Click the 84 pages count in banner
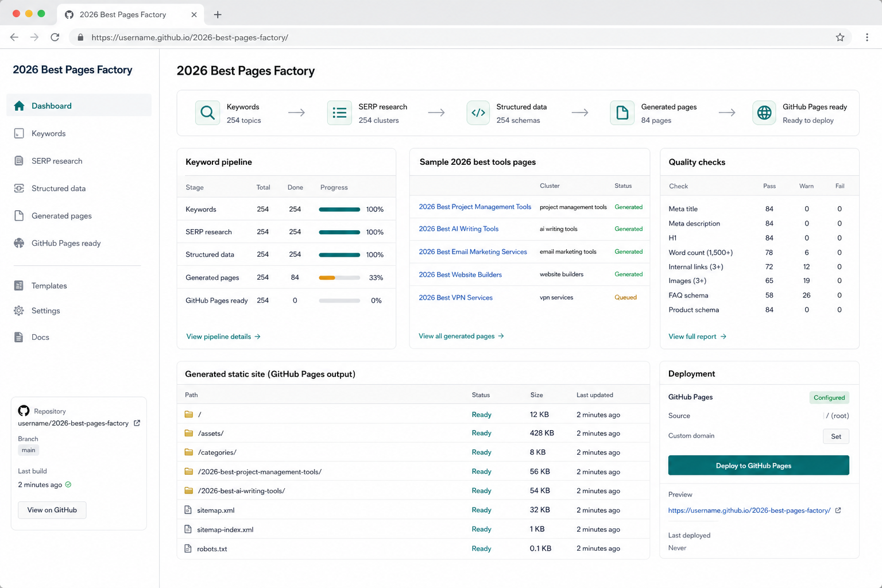This screenshot has width=882, height=588. (656, 120)
